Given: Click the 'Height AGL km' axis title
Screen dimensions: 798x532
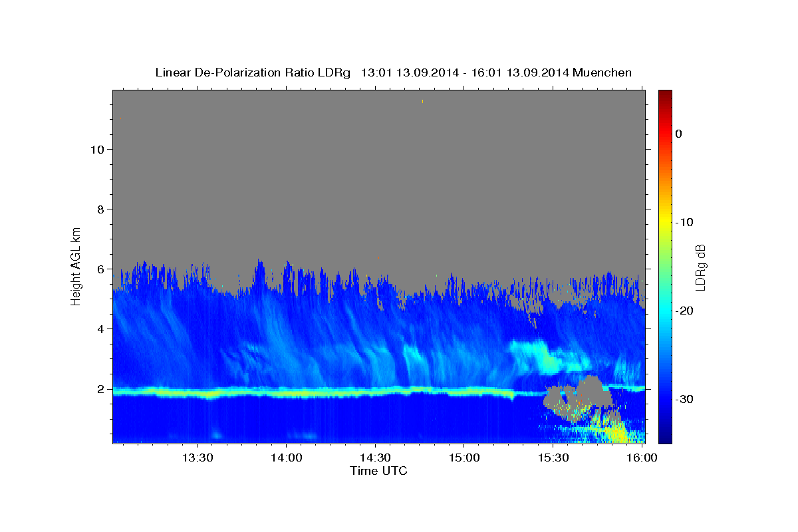Looking at the screenshot, I should [76, 265].
